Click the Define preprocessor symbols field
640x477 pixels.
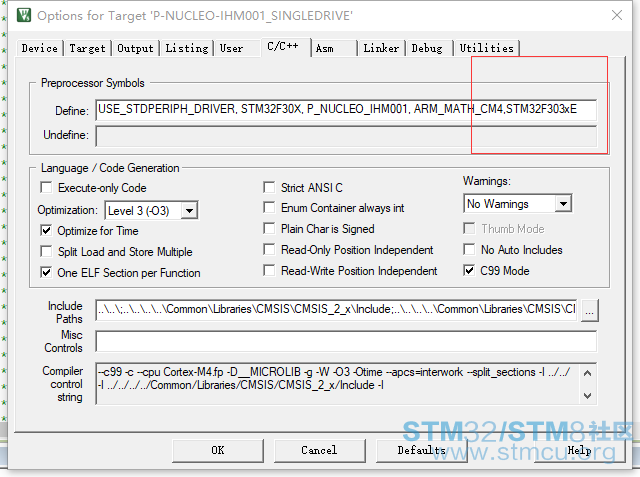(346, 109)
